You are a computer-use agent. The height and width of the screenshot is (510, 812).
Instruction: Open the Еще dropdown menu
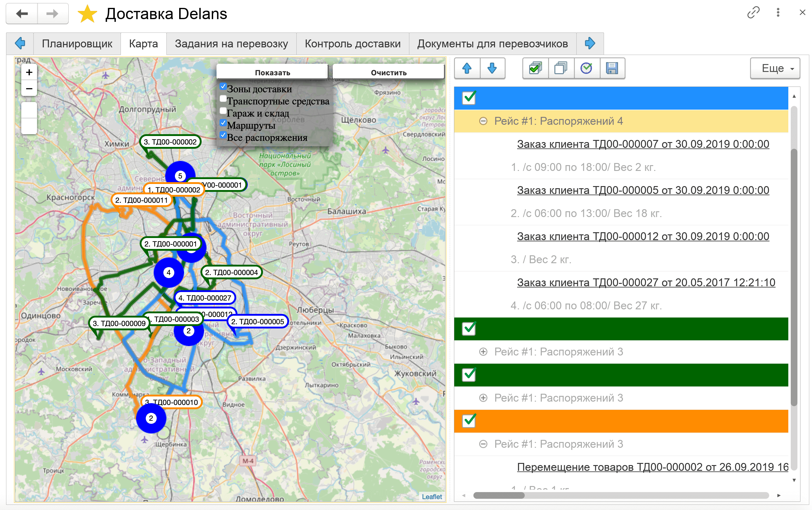coord(775,68)
